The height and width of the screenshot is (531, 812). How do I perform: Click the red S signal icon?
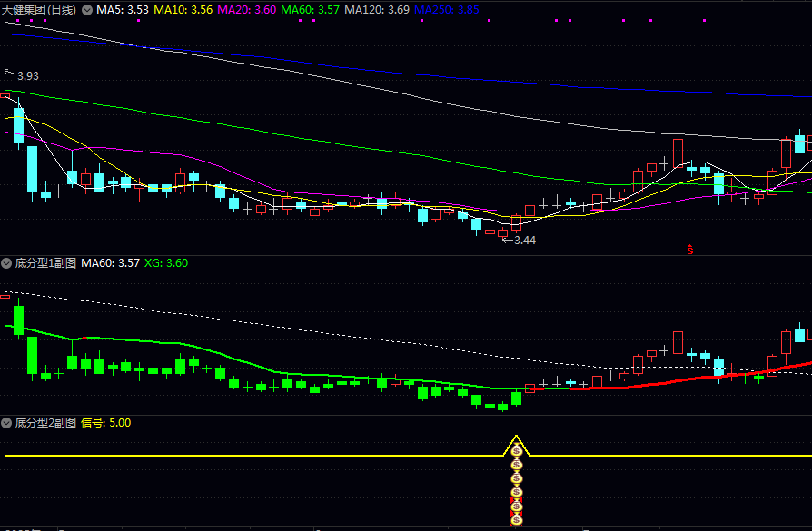tap(689, 250)
